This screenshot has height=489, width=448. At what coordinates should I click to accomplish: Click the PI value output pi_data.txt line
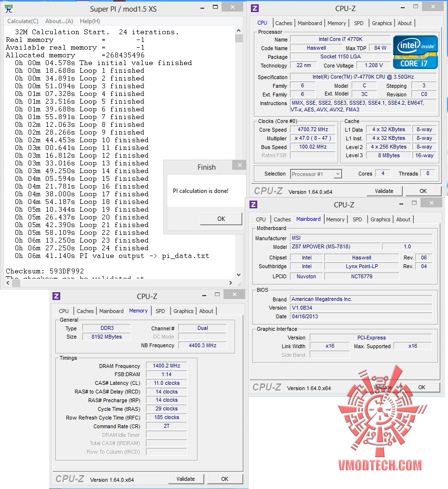(x=112, y=256)
